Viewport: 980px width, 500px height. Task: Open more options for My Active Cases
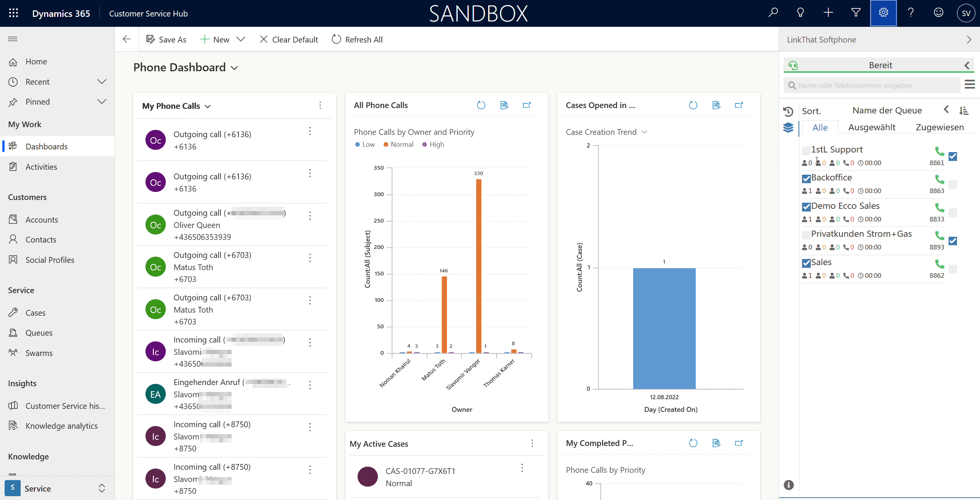point(532,443)
